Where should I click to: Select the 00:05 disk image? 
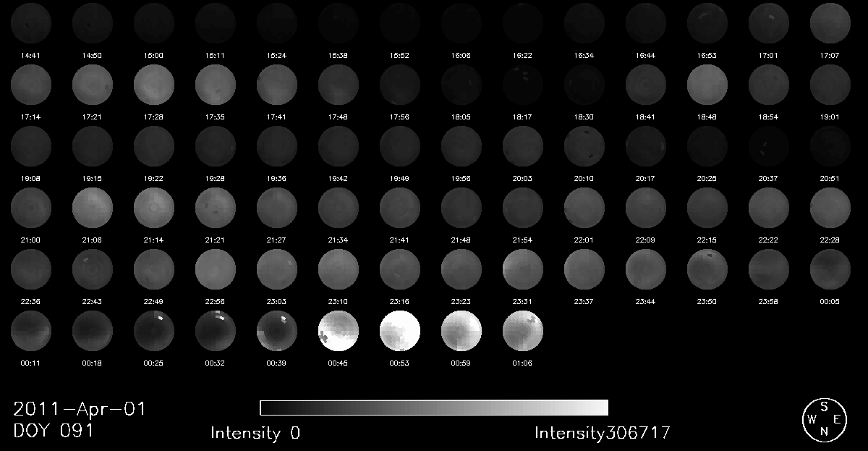coord(830,269)
